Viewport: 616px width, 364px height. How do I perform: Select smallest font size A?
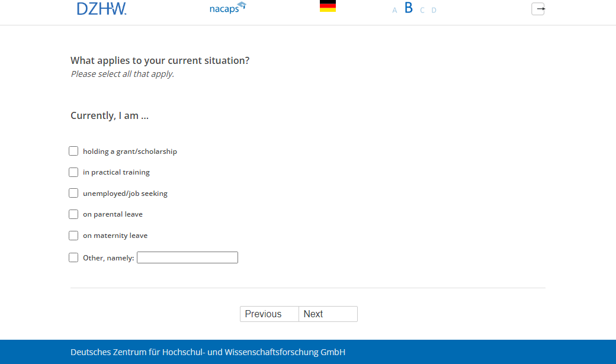tap(394, 10)
